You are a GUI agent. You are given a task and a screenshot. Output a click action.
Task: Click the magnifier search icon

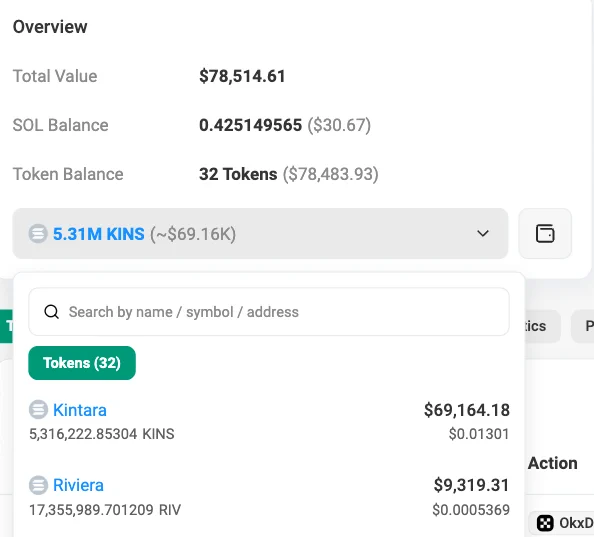(x=52, y=312)
